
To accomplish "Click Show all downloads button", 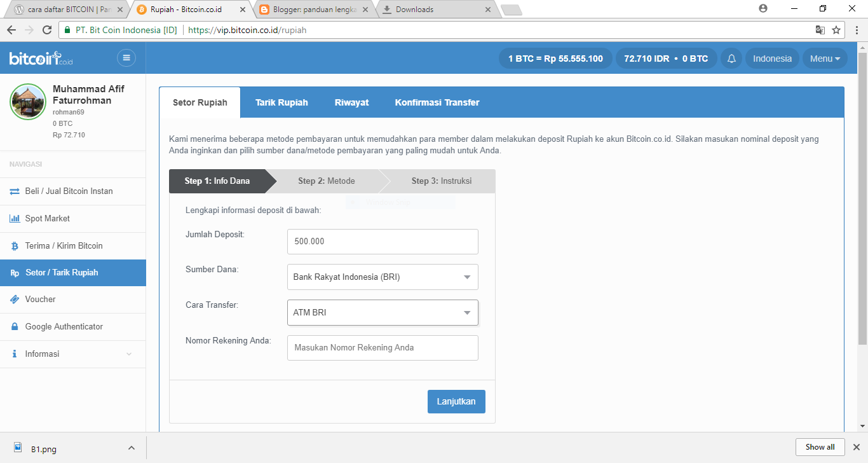I will click(820, 447).
